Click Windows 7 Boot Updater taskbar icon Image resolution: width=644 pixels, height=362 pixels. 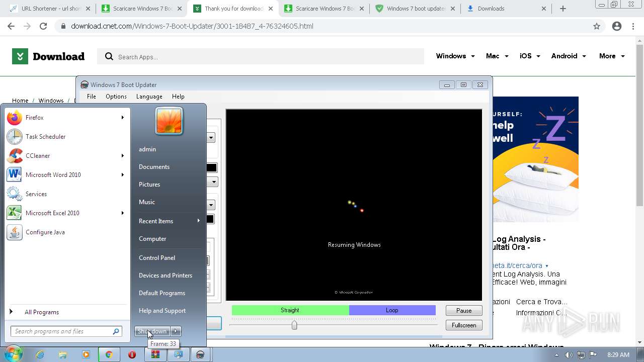(200, 354)
